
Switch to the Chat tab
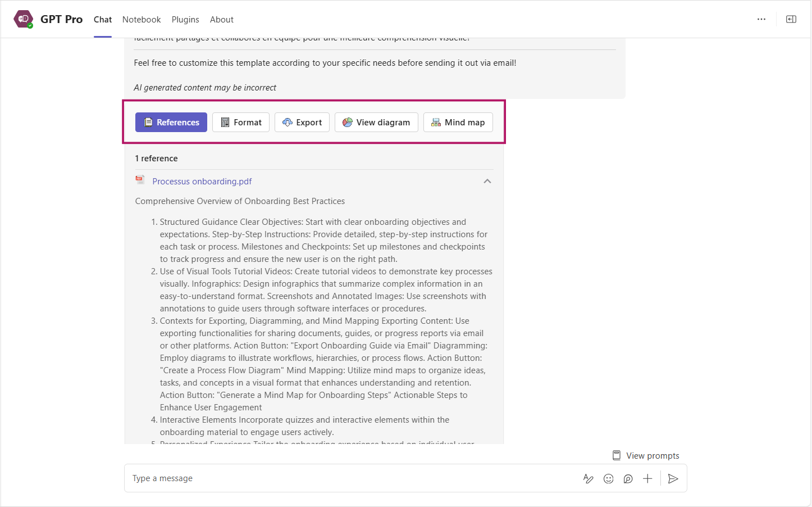pos(103,20)
